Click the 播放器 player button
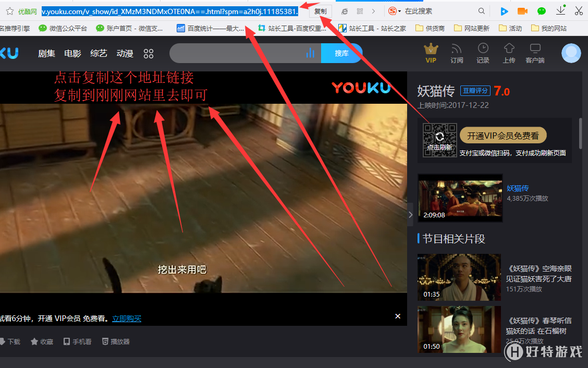The image size is (588, 368). [116, 341]
